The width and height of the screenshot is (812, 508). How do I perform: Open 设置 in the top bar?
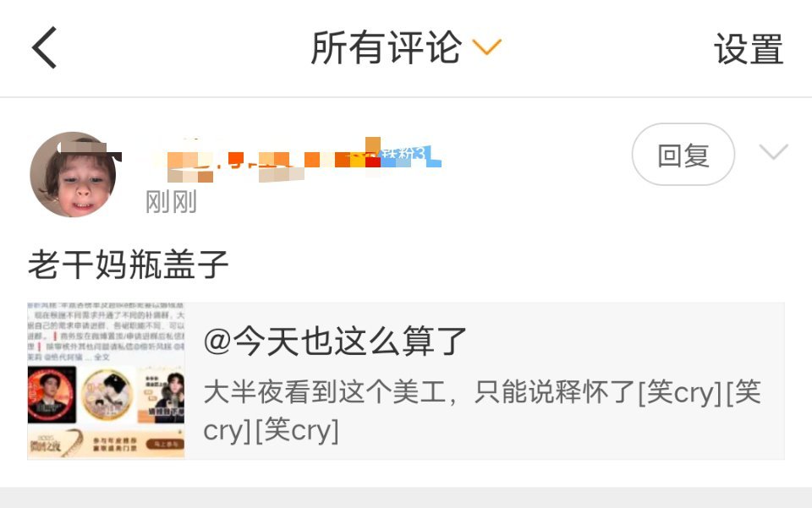pos(749,49)
